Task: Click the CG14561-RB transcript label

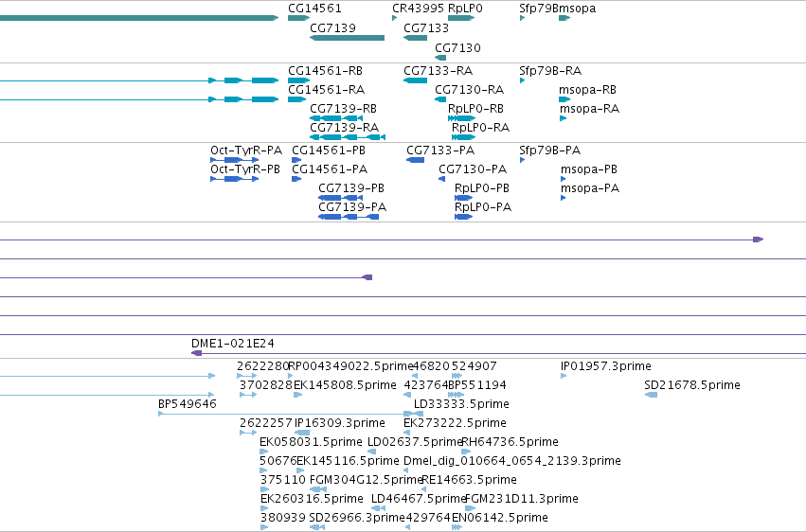Action: pyautogui.click(x=325, y=70)
